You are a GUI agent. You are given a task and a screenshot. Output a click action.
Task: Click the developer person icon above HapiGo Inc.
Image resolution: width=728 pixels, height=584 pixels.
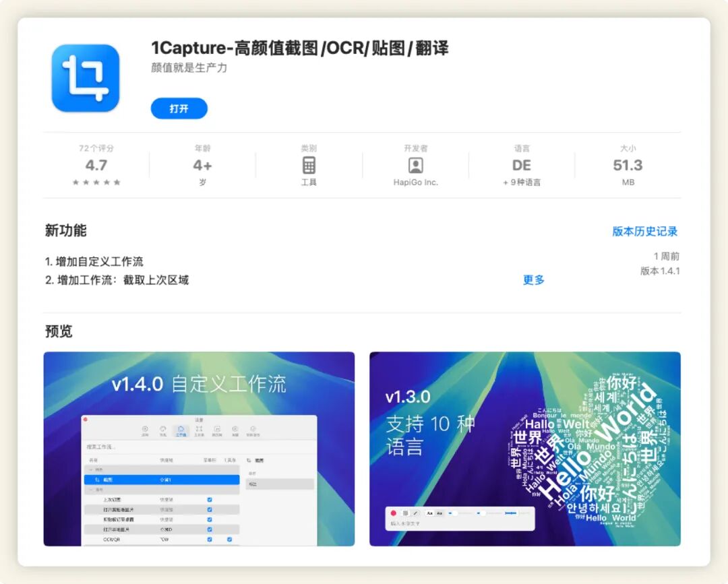click(415, 165)
